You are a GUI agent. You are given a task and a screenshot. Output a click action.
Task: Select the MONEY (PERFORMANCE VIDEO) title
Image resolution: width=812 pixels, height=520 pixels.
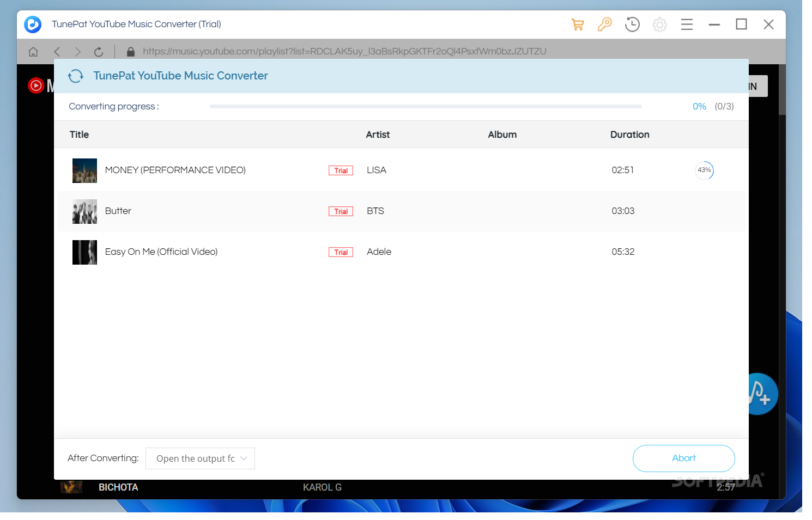click(x=175, y=170)
